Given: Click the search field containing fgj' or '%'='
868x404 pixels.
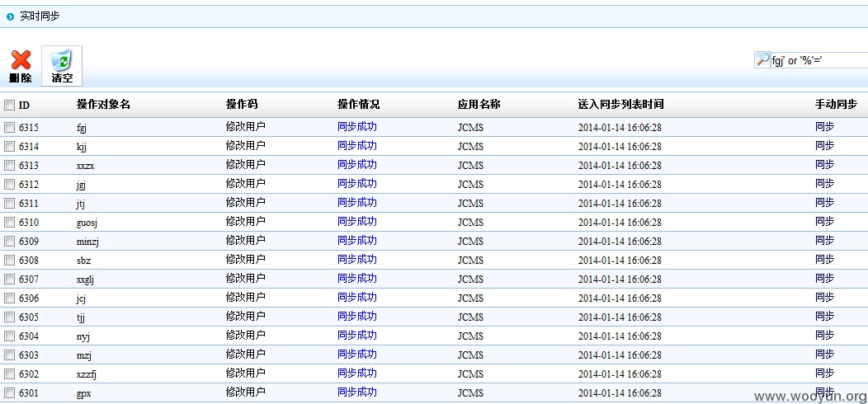Looking at the screenshot, I should (818, 60).
